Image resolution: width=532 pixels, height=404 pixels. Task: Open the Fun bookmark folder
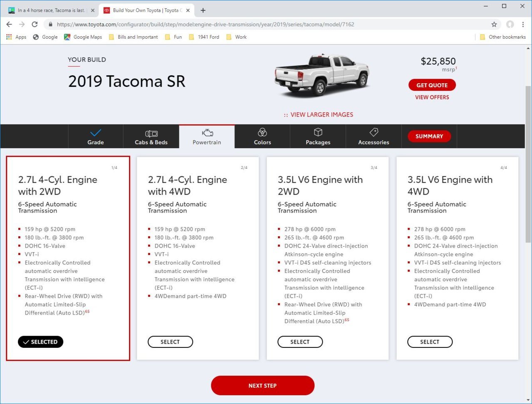pyautogui.click(x=173, y=37)
